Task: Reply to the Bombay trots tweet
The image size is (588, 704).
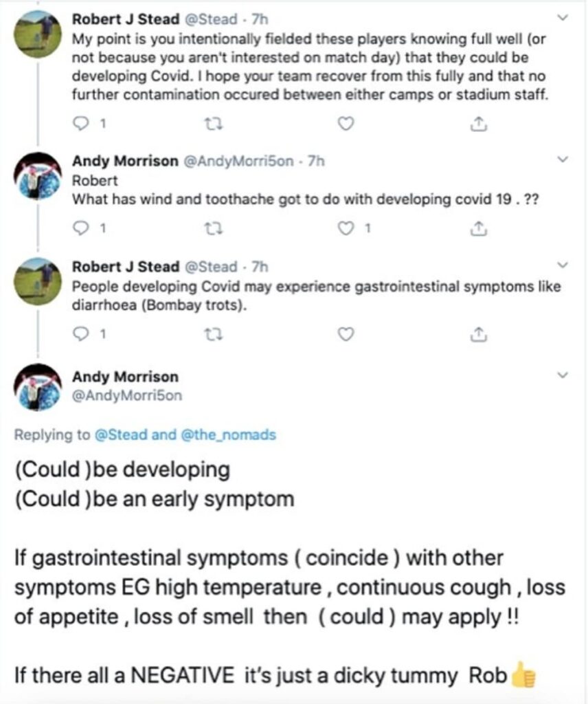Action: tap(80, 334)
